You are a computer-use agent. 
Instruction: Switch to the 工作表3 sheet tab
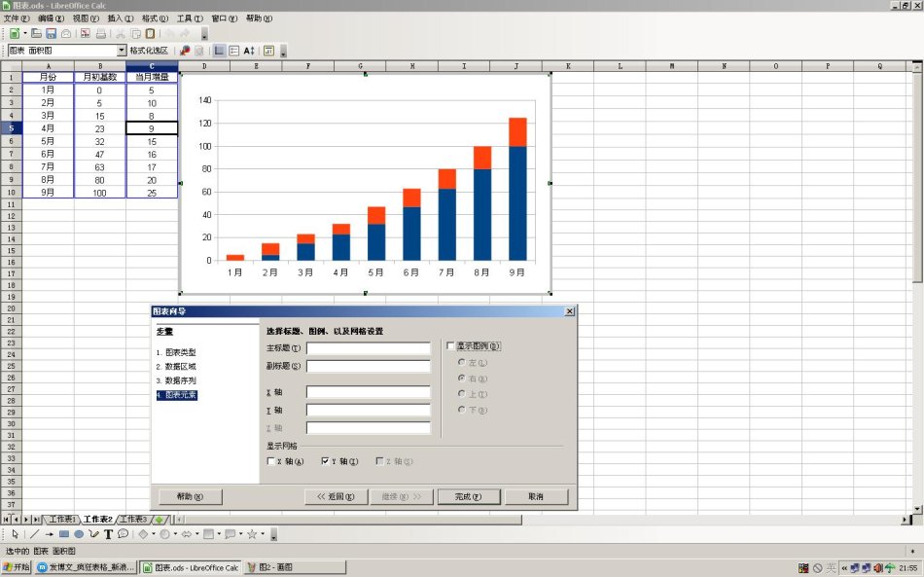[133, 520]
